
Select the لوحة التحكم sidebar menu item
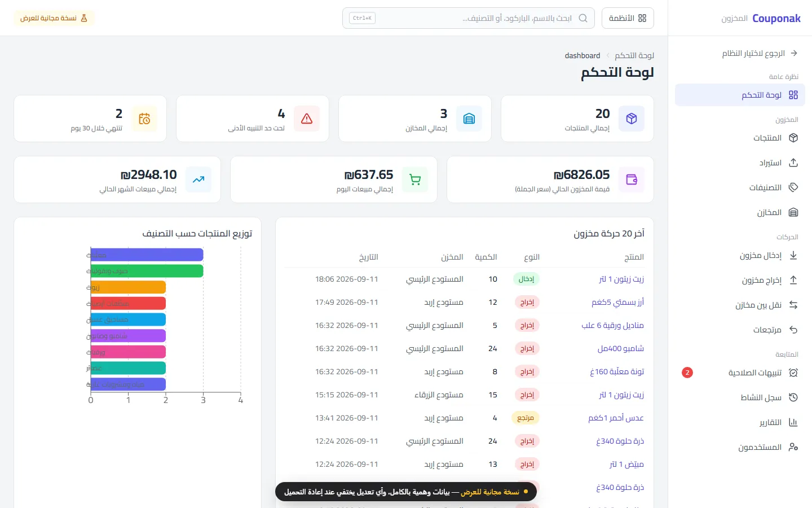pyautogui.click(x=740, y=95)
